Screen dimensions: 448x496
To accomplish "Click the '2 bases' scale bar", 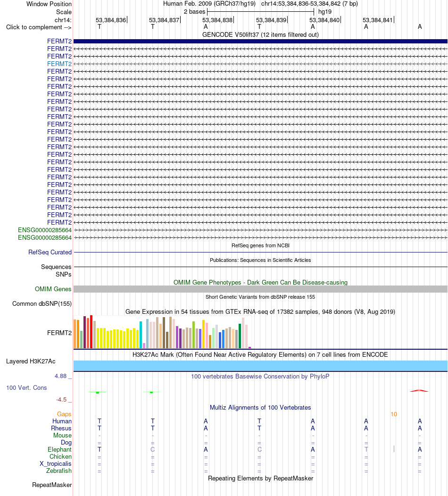I will point(260,12).
